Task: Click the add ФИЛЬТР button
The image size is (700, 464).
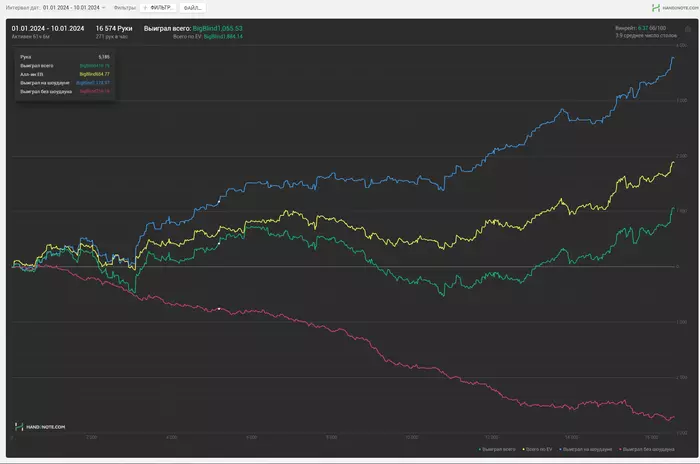Action: click(158, 8)
